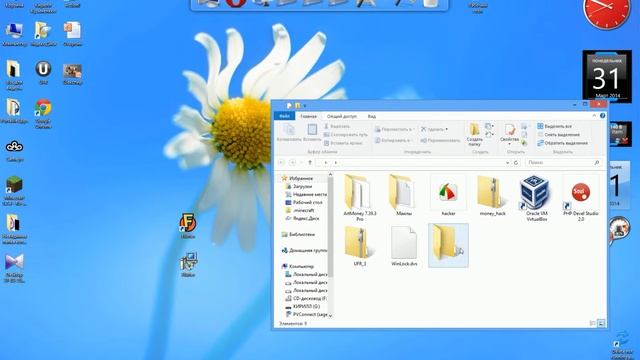Open the Minecraft desktop shortcut
The height and width of the screenshot is (360, 640).
tap(14, 191)
